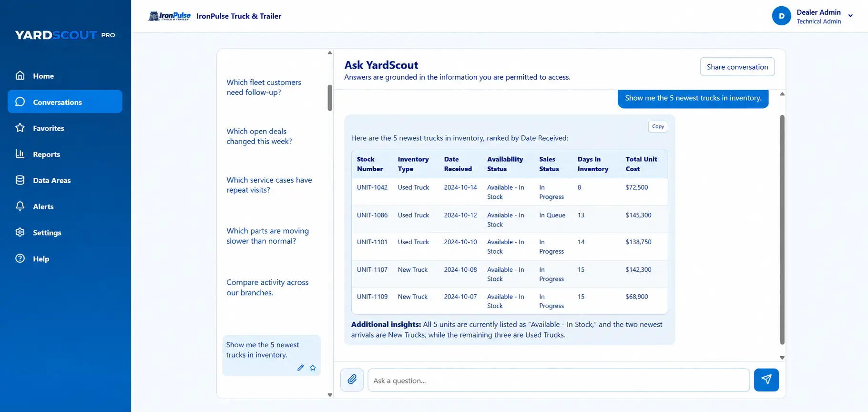Image resolution: width=868 pixels, height=412 pixels.
Task: Click the Ask a question input field
Action: pyautogui.click(x=559, y=380)
